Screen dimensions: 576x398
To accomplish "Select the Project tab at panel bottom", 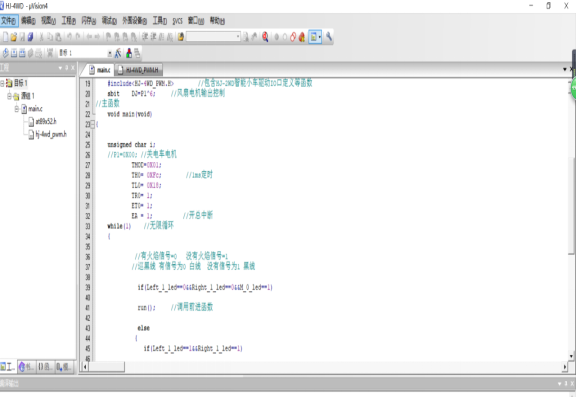I will click(8, 367).
